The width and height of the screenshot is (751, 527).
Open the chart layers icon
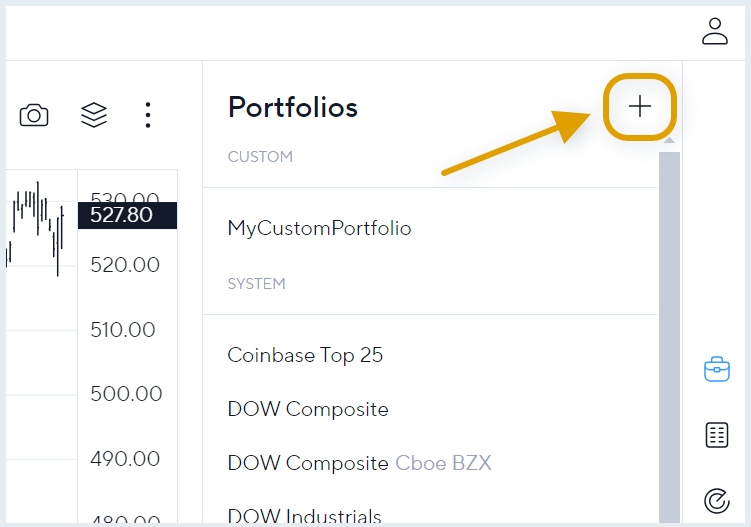point(94,115)
